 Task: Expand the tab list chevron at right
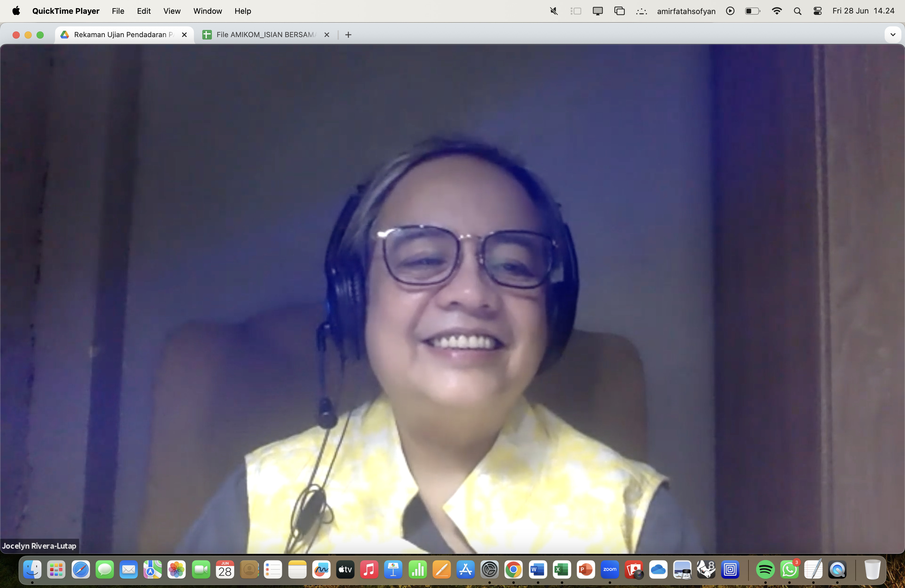pos(892,35)
